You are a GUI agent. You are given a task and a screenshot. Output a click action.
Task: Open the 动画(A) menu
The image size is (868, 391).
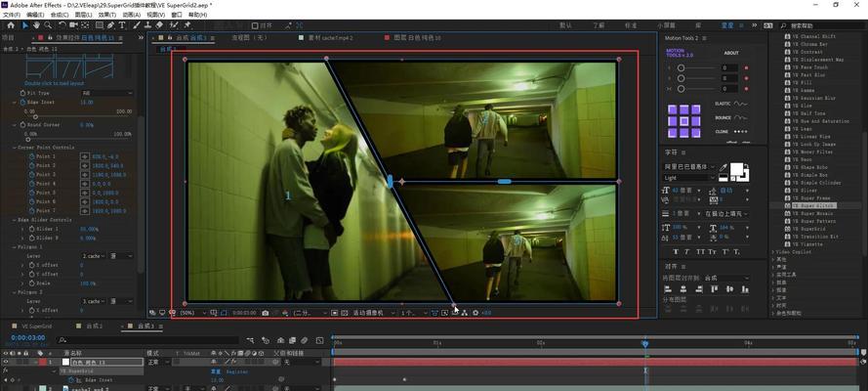click(x=131, y=15)
